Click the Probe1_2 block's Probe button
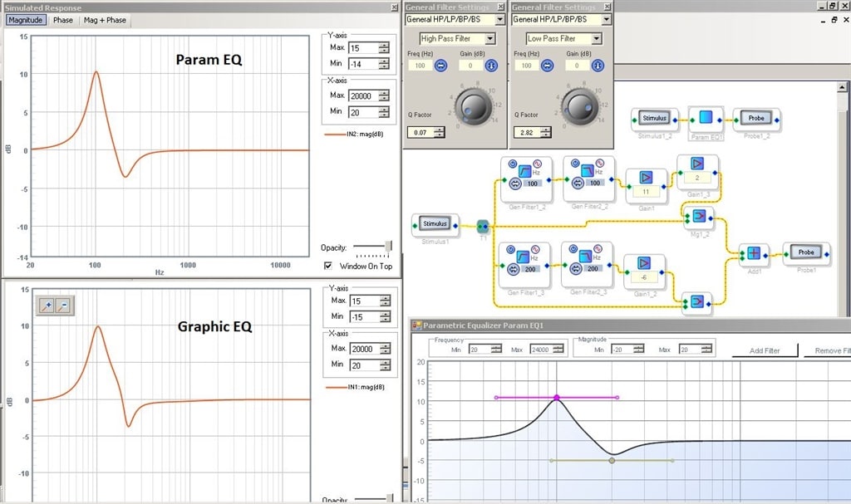The height and width of the screenshot is (504, 851). pyautogui.click(x=756, y=118)
